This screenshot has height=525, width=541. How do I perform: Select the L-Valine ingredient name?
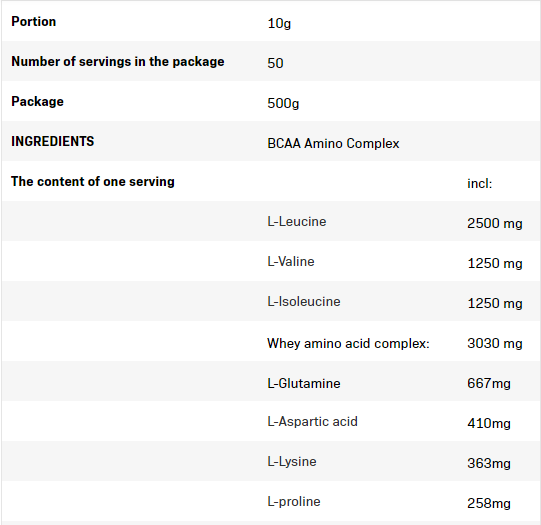coord(291,261)
